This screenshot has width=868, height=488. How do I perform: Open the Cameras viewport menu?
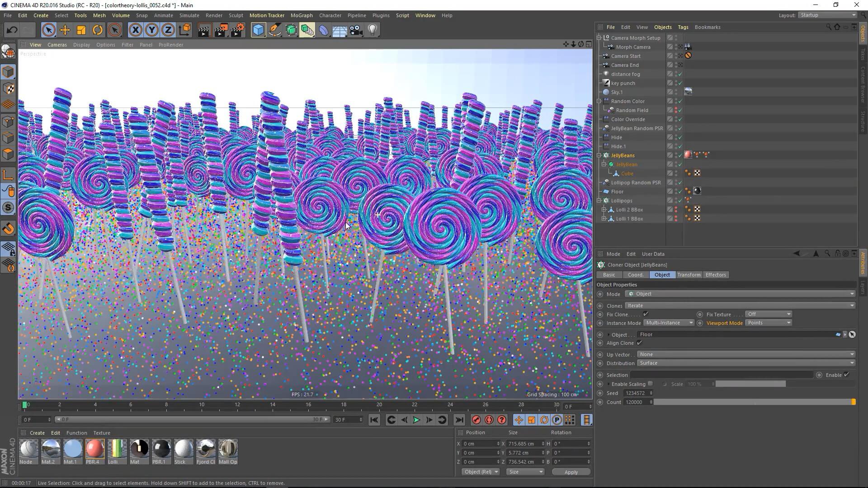(57, 45)
